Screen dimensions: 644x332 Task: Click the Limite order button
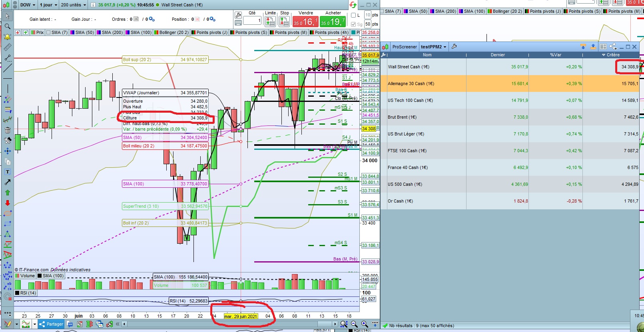(270, 21)
